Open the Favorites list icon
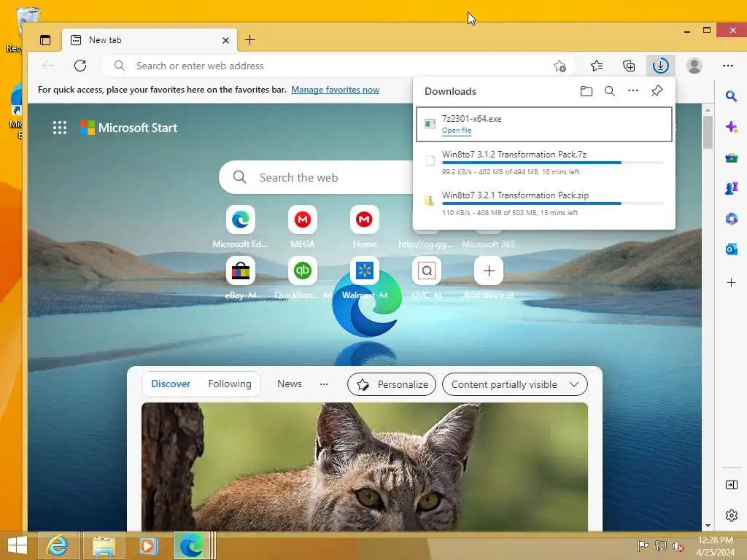This screenshot has height=560, width=747. [597, 66]
